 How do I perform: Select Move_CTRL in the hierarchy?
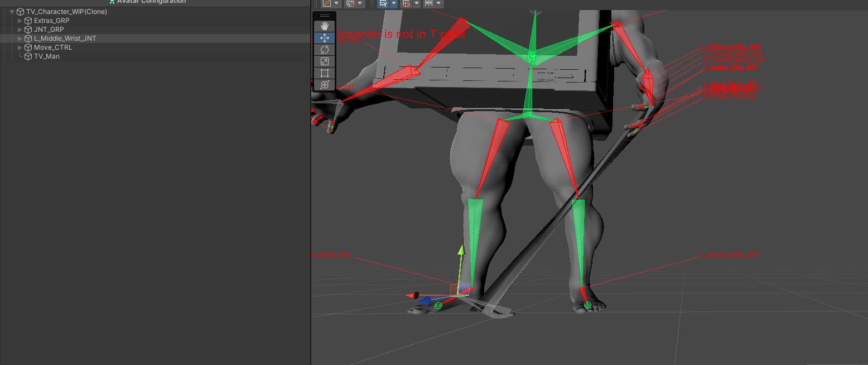pos(52,47)
